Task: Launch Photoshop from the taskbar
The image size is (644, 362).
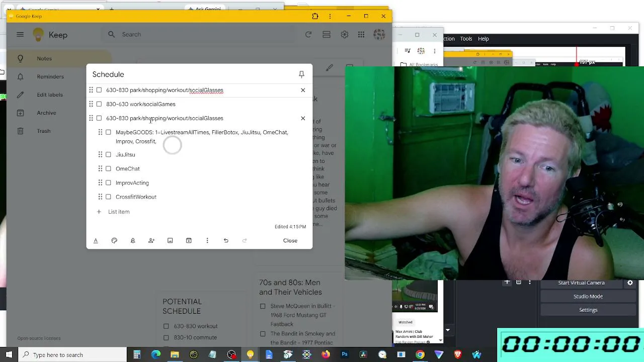Action: (x=345, y=354)
